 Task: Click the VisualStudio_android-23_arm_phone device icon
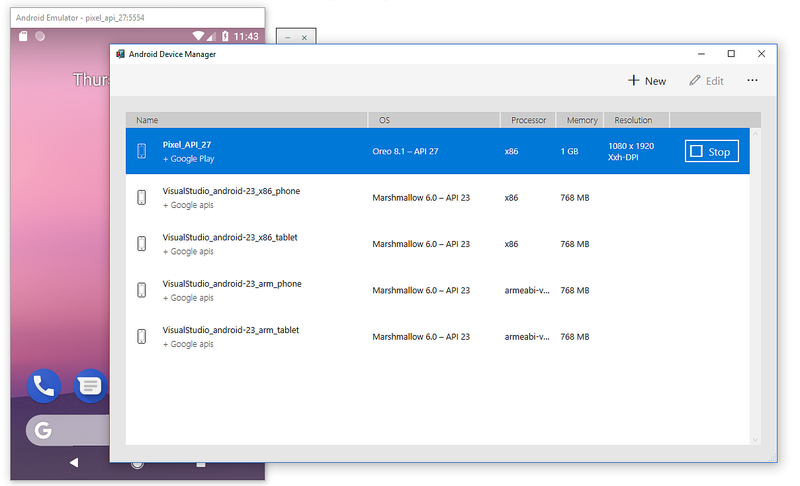142,290
